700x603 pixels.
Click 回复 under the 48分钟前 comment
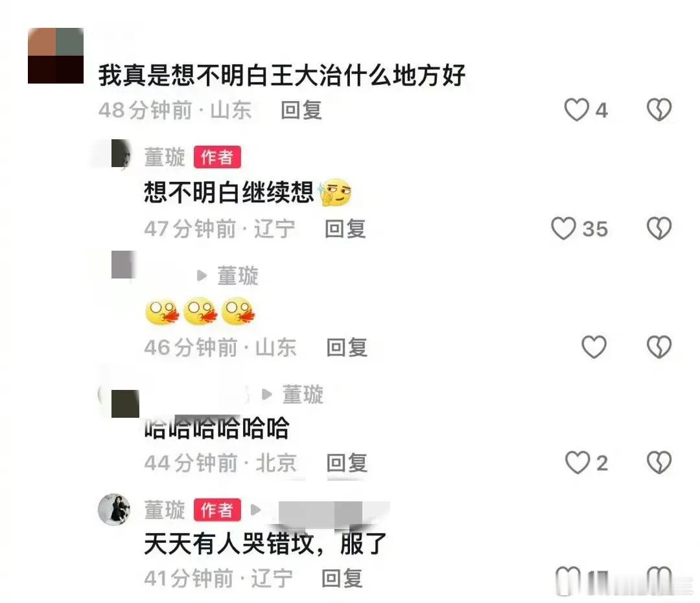coord(301,110)
